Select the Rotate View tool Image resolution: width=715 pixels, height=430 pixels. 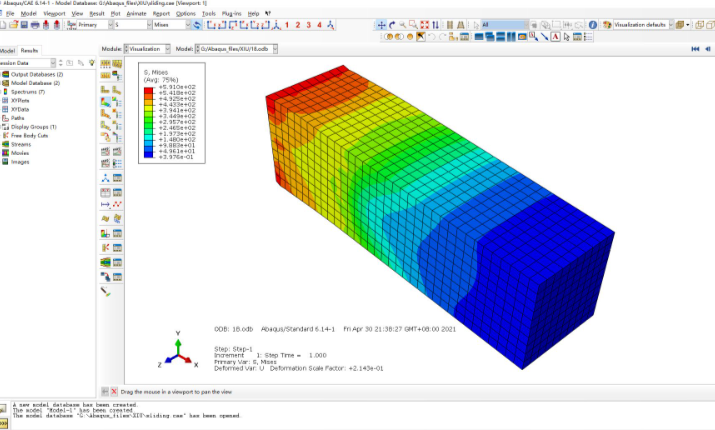point(393,24)
